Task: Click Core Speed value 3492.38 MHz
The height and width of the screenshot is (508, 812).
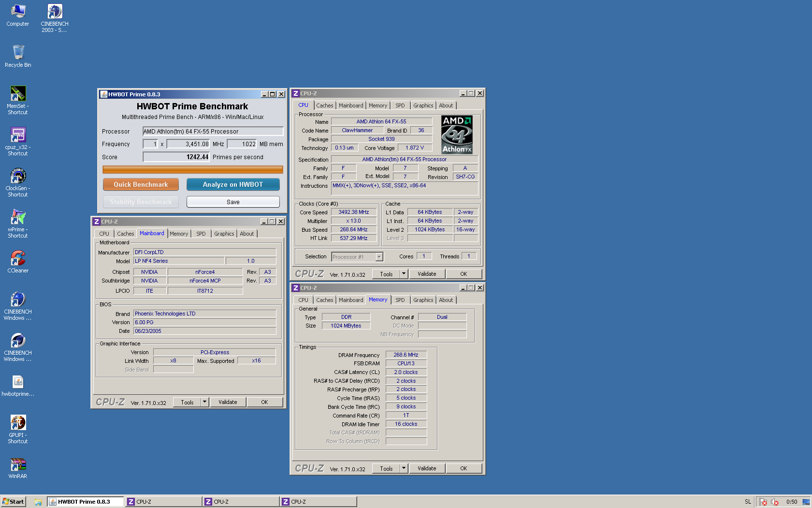Action: point(354,212)
